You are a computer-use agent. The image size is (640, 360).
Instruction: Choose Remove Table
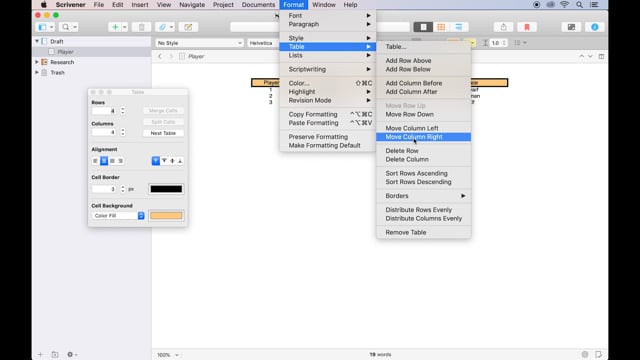pos(423,232)
